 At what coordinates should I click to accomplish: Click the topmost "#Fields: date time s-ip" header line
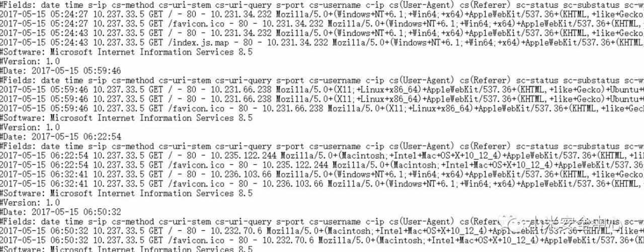point(322,5)
